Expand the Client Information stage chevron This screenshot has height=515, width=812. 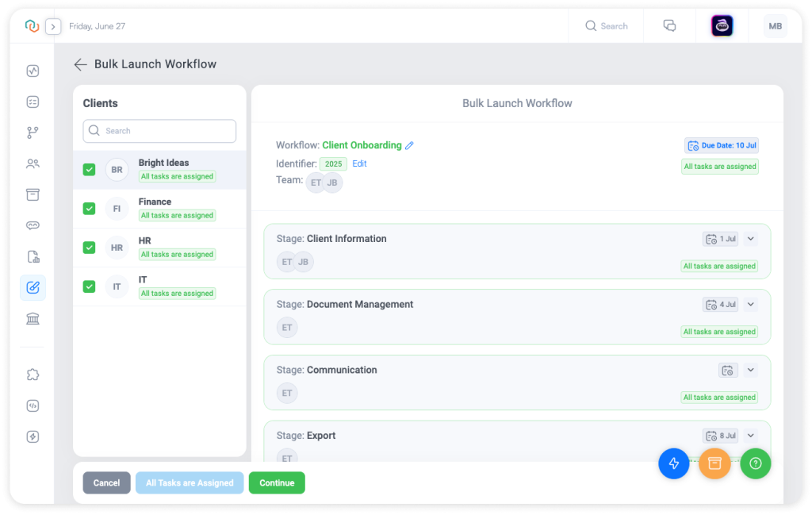coord(751,239)
